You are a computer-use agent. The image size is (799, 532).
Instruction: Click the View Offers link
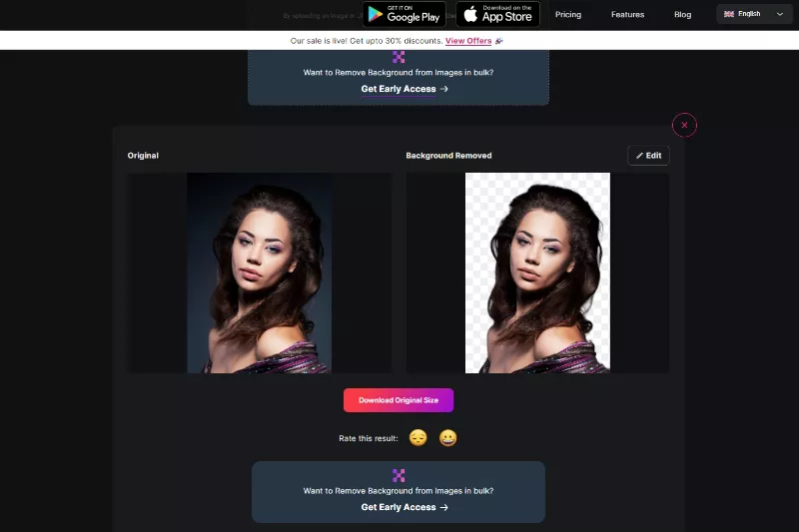[468, 41]
